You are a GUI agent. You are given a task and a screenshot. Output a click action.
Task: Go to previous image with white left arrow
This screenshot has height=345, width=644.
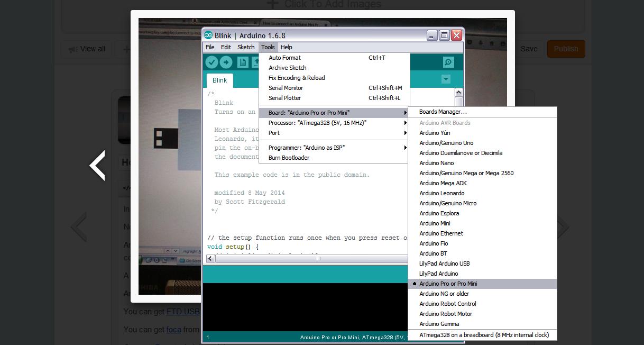pyautogui.click(x=97, y=166)
